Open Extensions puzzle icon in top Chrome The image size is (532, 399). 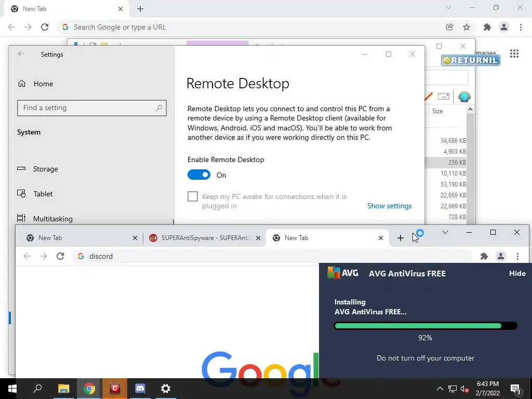coord(487,27)
